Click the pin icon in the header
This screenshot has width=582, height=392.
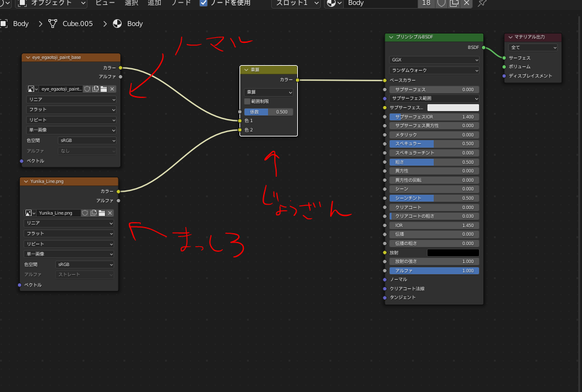pyautogui.click(x=482, y=3)
